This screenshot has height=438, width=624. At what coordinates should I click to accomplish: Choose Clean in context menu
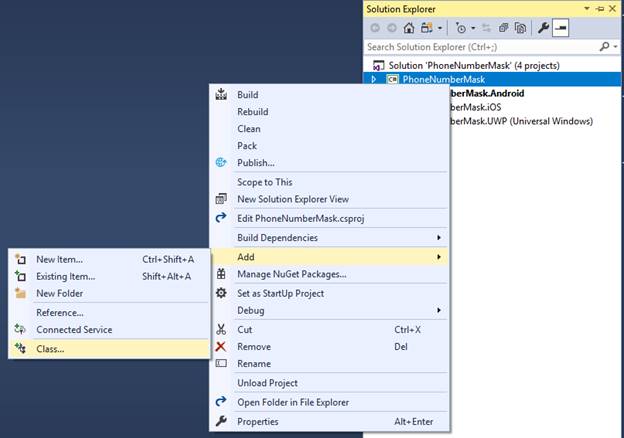coord(249,129)
